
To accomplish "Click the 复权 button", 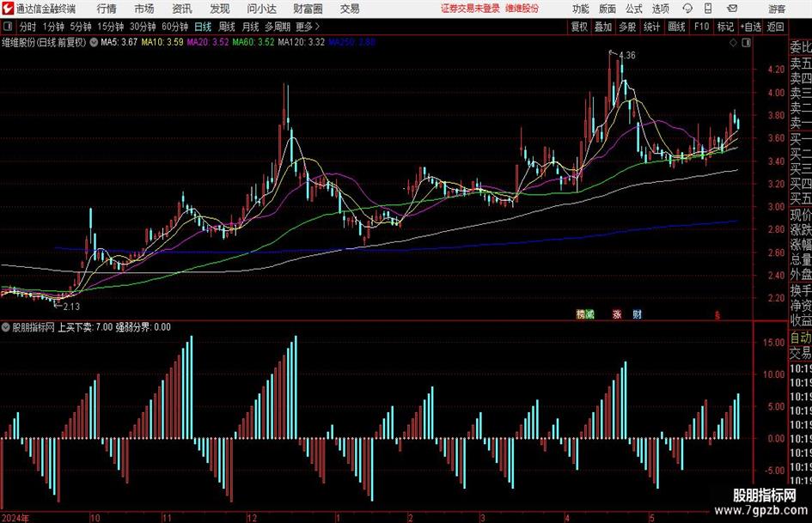I will (x=579, y=27).
